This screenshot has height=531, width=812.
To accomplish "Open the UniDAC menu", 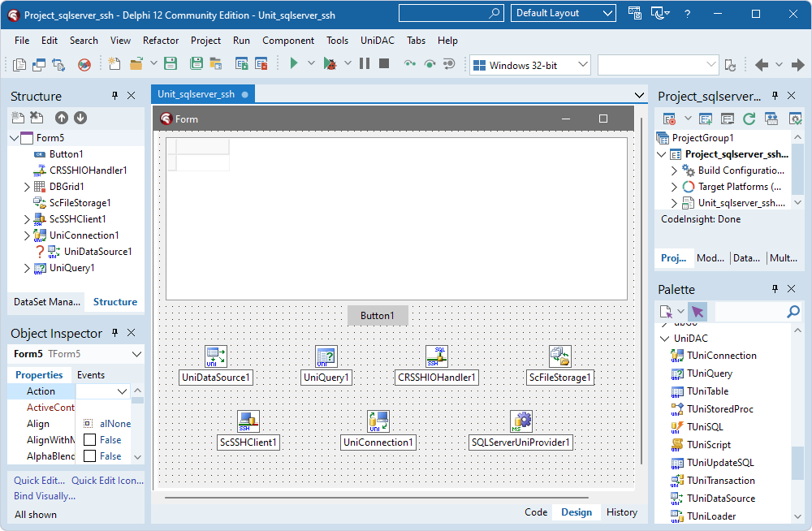I will (x=377, y=40).
